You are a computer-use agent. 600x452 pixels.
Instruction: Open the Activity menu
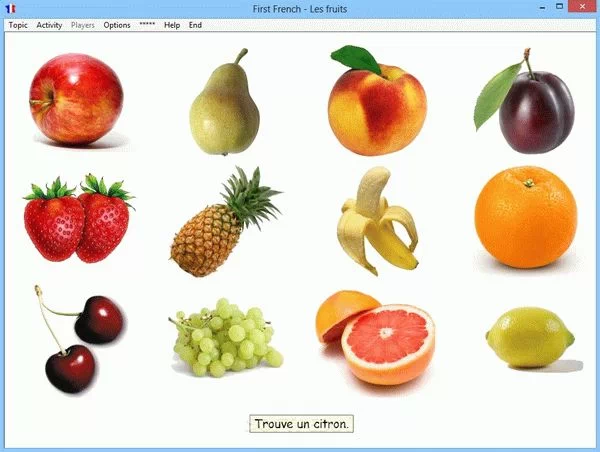[49, 25]
